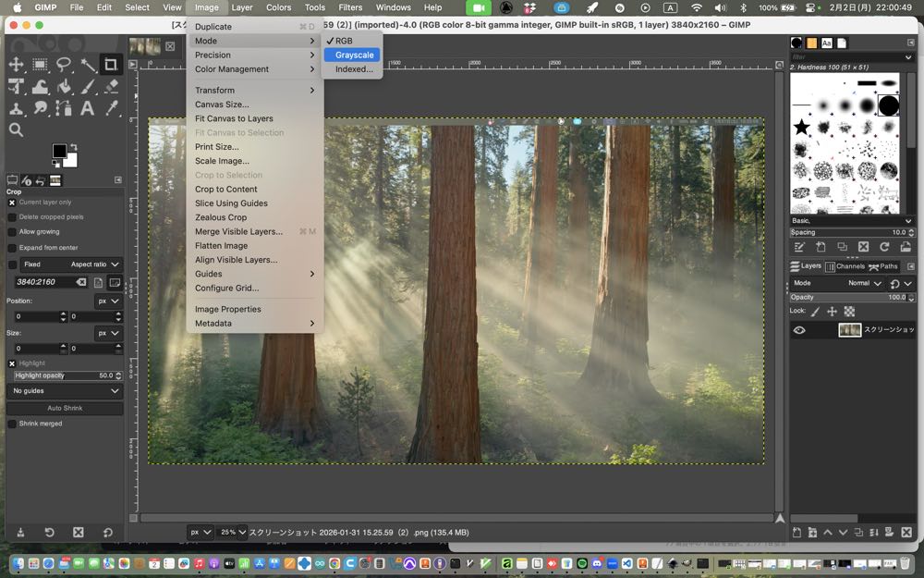Open the layer Mode Normal dropdown
This screenshot has width=924, height=578.
(865, 283)
